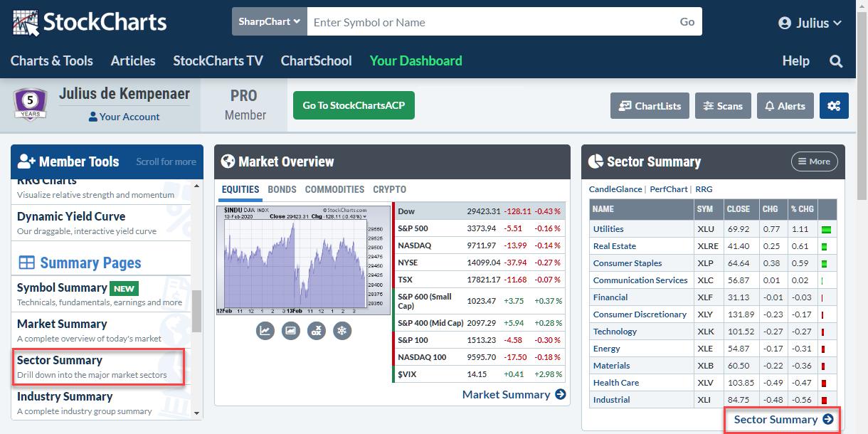Screen dimensions: 868x434
Task: Click the Member Tools list scroll-down arrow
Action: [x=197, y=413]
